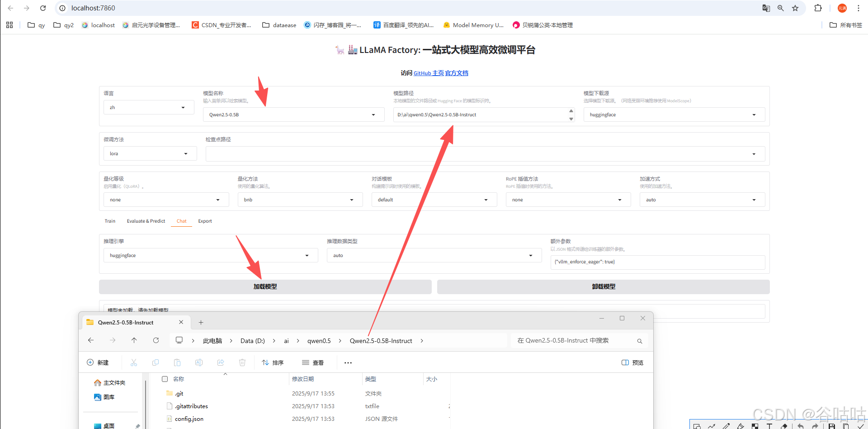Reload the localhost:7860 page
This screenshot has width=868, height=429.
(43, 8)
